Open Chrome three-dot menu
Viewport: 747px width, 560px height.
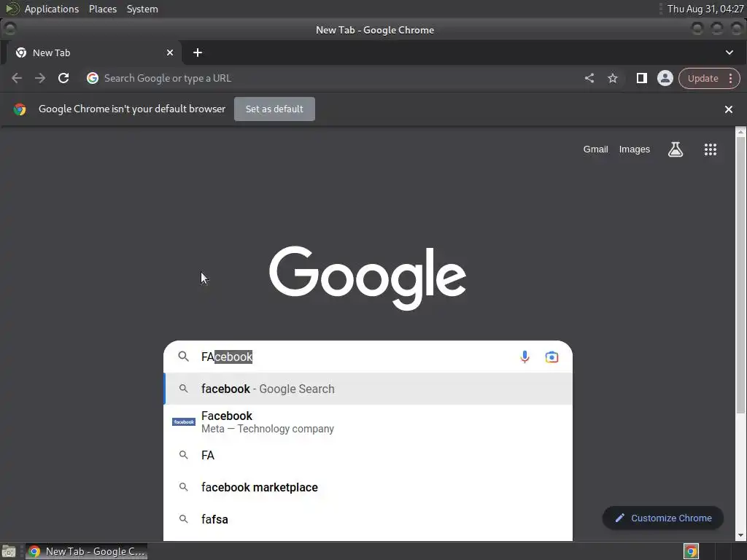pos(731,79)
